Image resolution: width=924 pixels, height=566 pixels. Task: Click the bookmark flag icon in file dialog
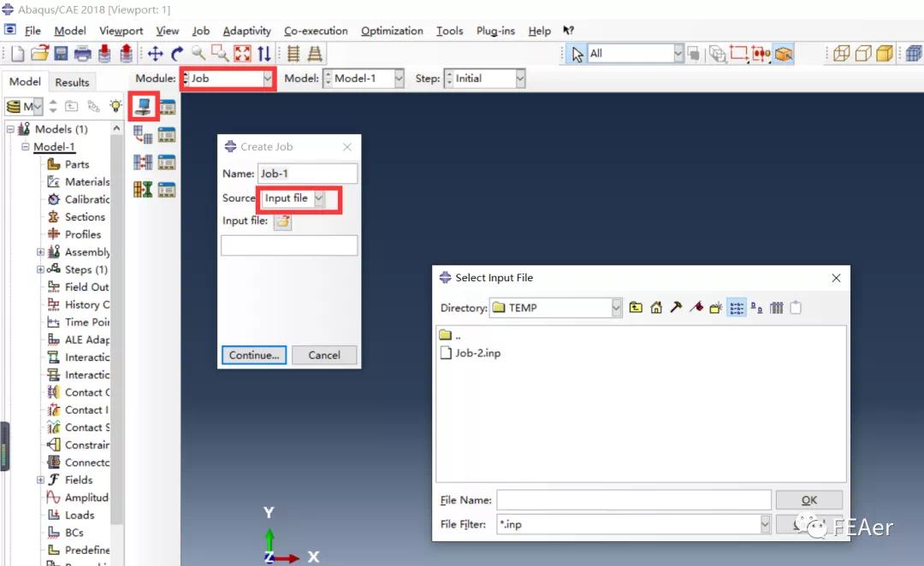pos(696,308)
